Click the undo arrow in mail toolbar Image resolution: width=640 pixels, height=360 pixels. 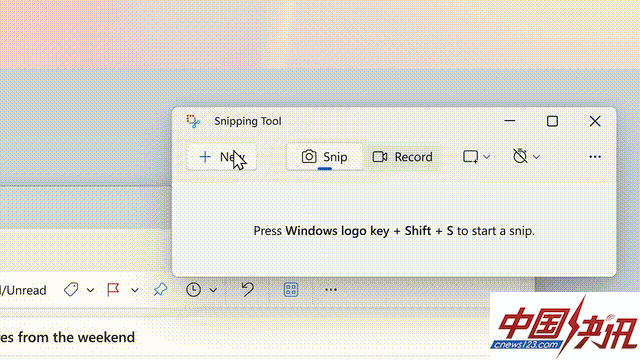247,289
